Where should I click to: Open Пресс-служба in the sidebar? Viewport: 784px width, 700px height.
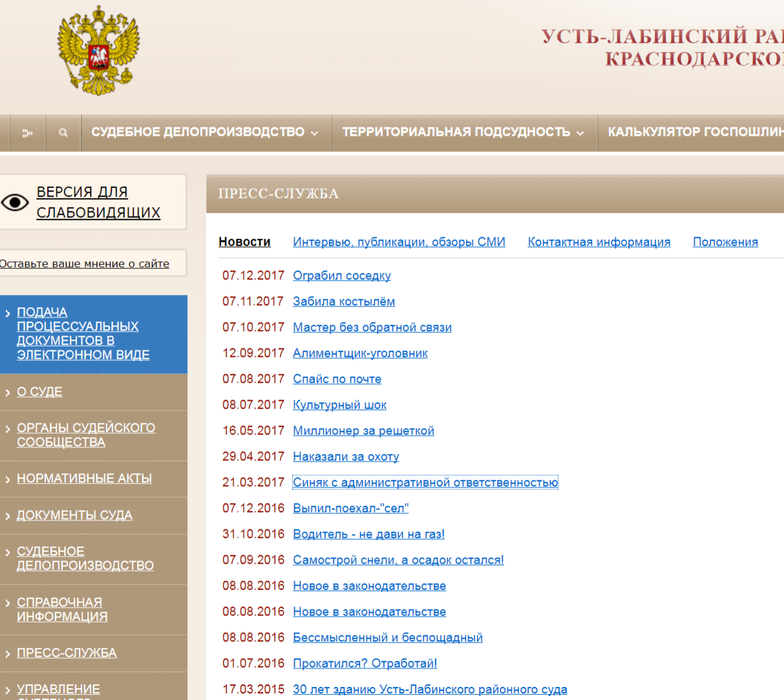[67, 653]
